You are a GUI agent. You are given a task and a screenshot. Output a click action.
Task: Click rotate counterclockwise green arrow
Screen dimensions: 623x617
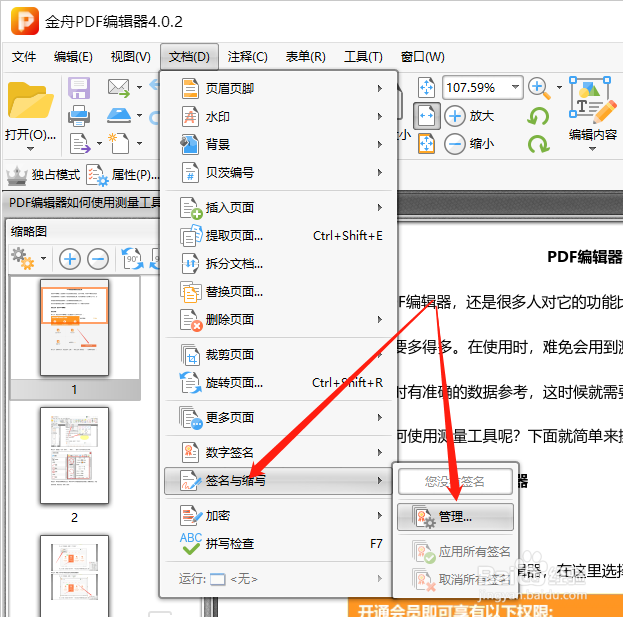pos(538,116)
